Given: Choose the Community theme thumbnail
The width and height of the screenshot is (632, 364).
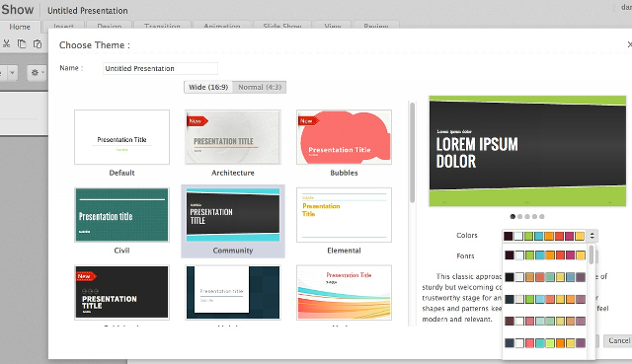Looking at the screenshot, I should click(233, 215).
